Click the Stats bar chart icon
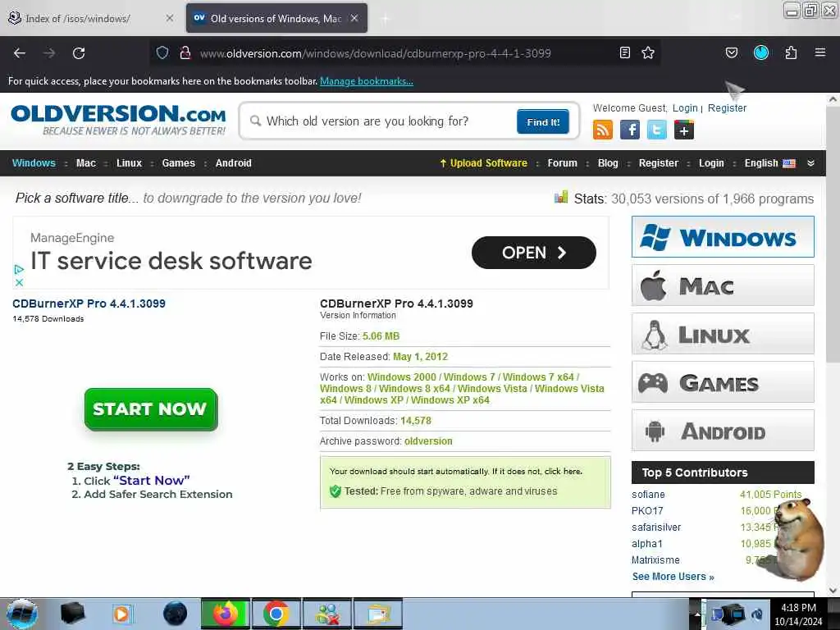The width and height of the screenshot is (840, 630). [x=561, y=197]
